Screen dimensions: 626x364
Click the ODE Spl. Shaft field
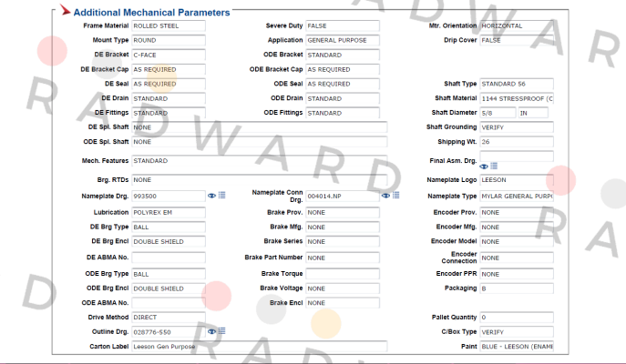[x=260, y=142]
